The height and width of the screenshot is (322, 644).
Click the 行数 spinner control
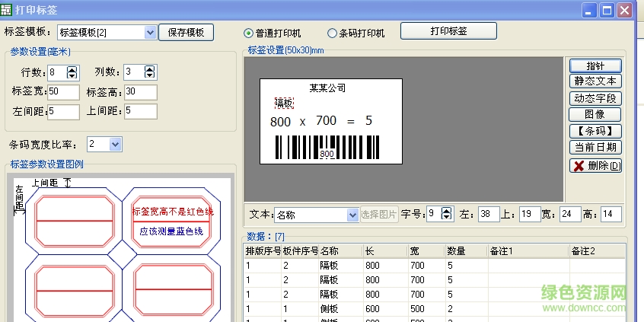pos(72,72)
